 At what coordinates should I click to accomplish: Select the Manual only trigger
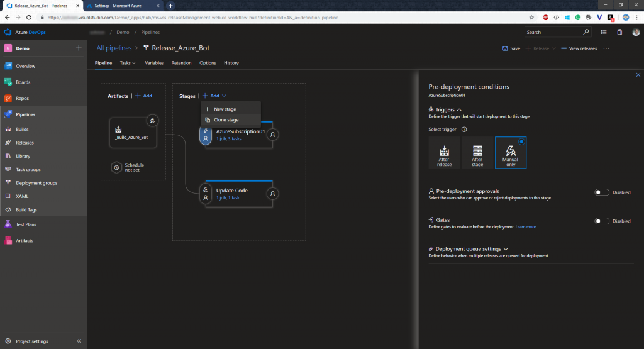tap(511, 153)
